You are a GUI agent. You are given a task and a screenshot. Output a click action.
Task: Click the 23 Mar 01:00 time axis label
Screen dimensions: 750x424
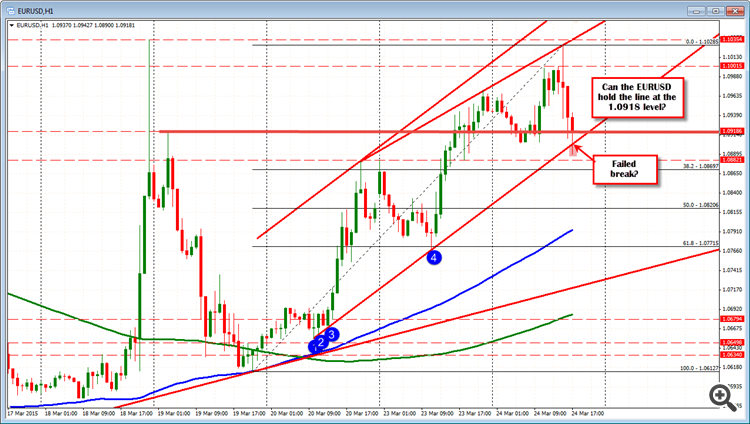pos(400,413)
